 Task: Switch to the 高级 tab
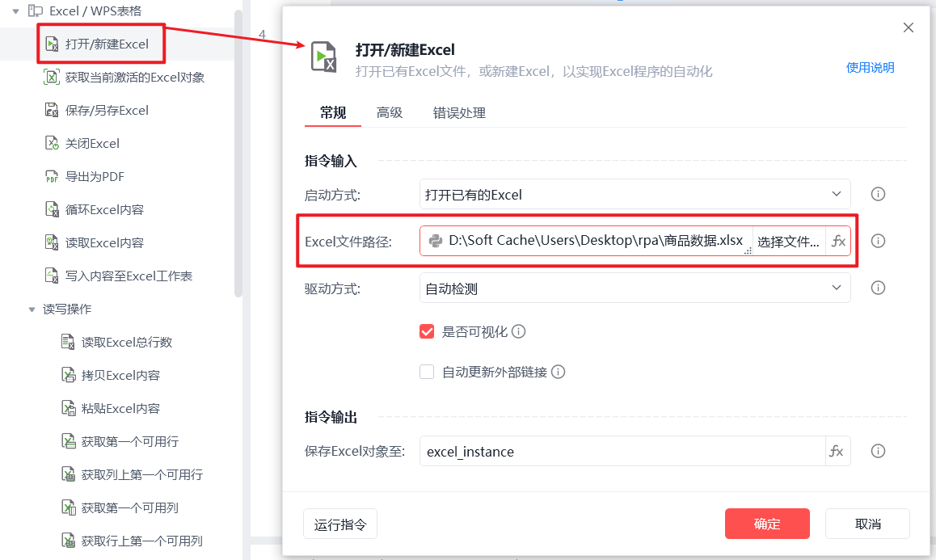coord(390,113)
